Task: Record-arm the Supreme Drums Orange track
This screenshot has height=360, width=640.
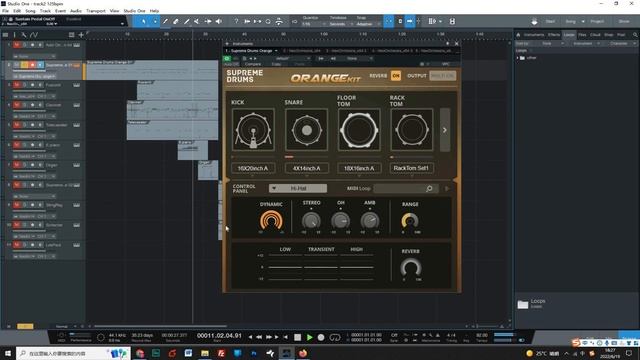Action: point(32,65)
